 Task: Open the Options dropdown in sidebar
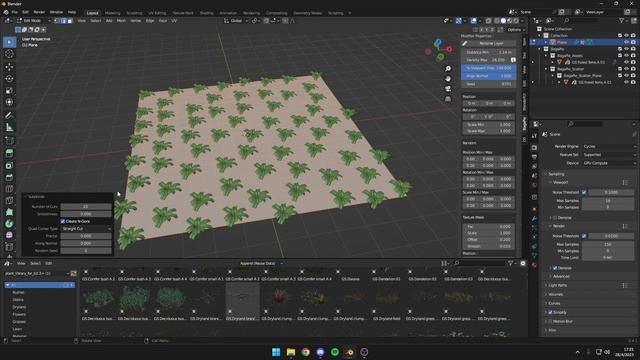(515, 29)
